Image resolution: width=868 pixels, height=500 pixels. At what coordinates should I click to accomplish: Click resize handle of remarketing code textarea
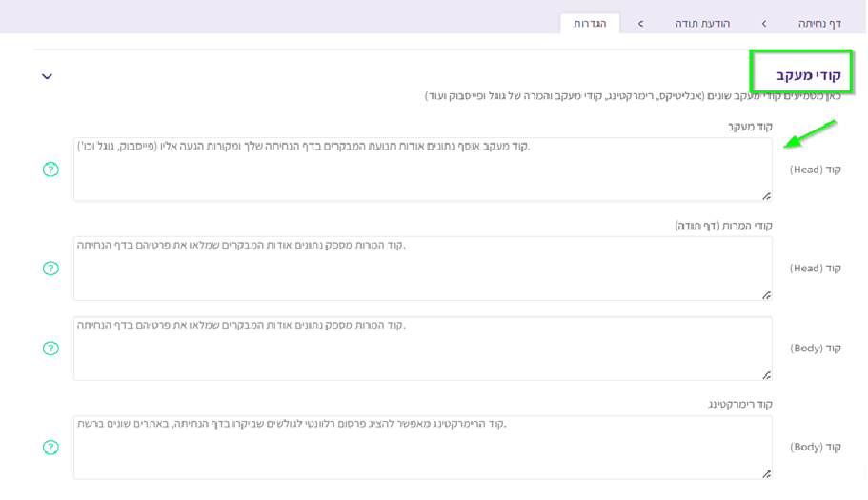766,473
